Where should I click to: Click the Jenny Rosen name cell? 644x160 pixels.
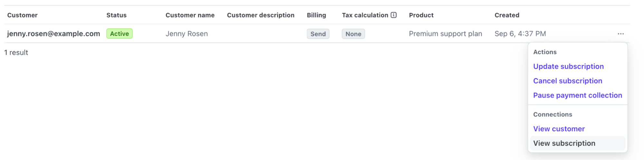[x=187, y=34]
